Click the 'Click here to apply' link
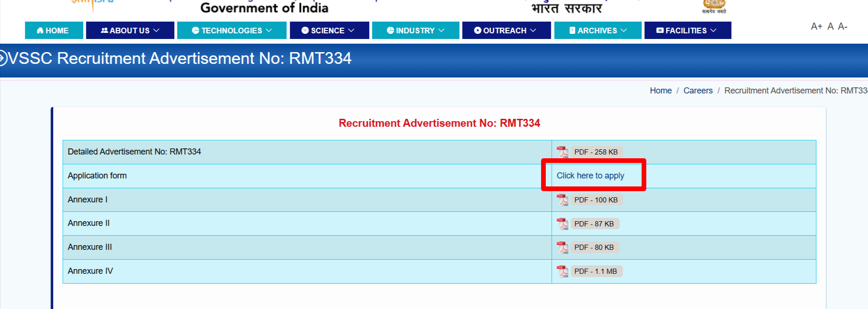Screen dimensions: 868x309 coord(590,176)
